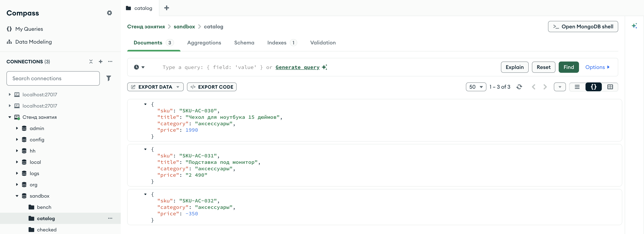Click the Find button
This screenshot has height=234, width=644.
[569, 67]
